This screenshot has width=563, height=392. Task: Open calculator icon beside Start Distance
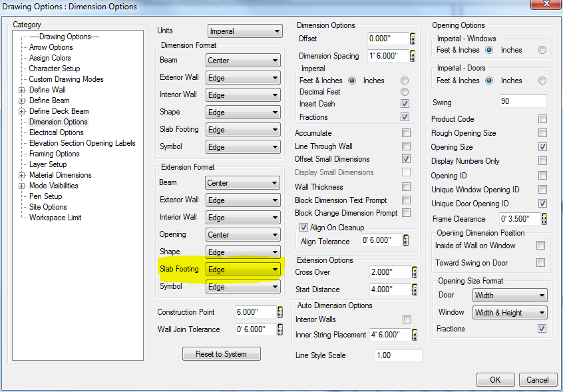415,290
